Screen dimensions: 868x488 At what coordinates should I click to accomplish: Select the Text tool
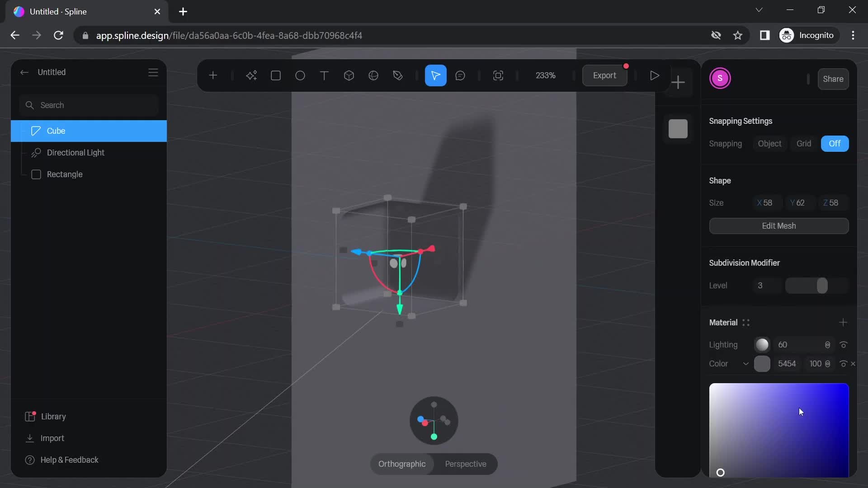(x=324, y=75)
